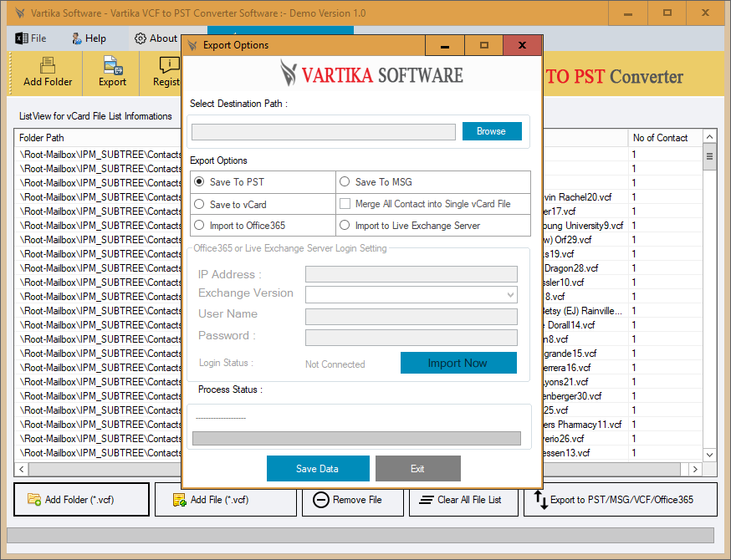Select the row ending with Orf29.vcf
731x560 pixels.
[x=358, y=240]
